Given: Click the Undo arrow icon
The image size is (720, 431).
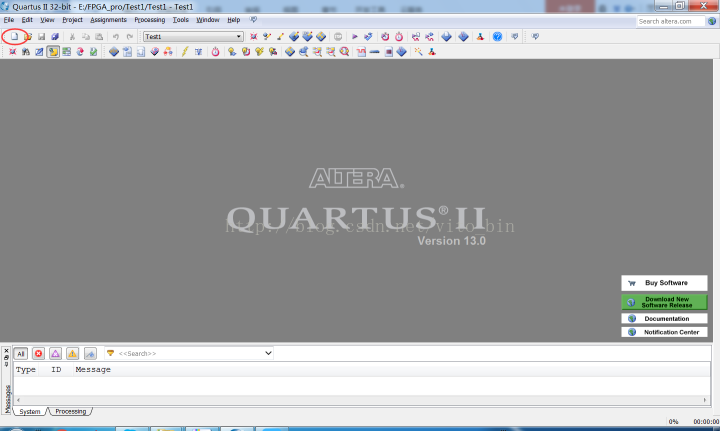Looking at the screenshot, I should point(116,36).
